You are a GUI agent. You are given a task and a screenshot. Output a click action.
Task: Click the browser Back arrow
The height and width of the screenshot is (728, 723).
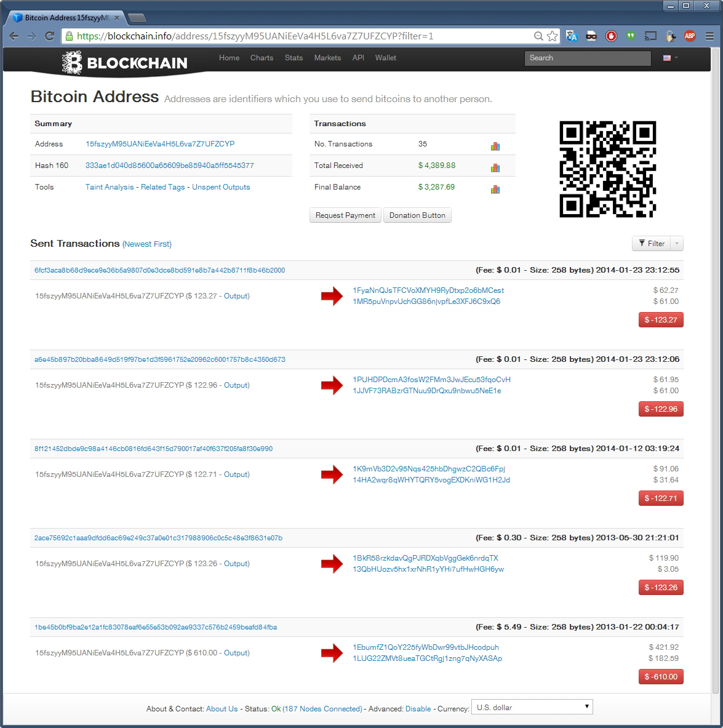click(14, 36)
